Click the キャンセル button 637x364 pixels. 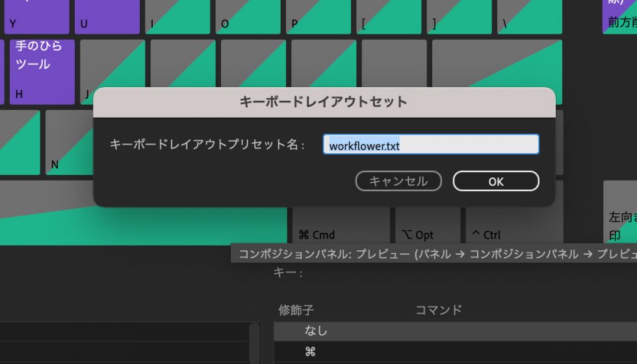(x=398, y=181)
